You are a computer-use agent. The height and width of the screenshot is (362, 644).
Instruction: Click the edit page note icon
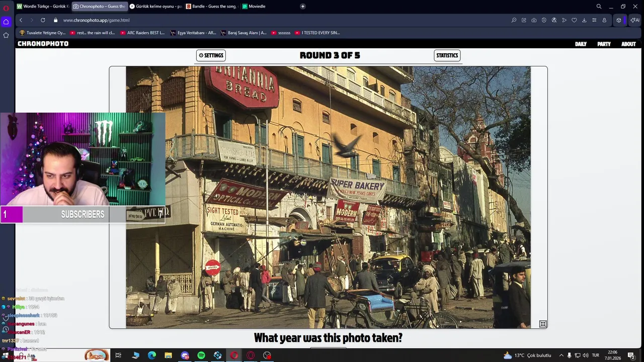pos(524,20)
